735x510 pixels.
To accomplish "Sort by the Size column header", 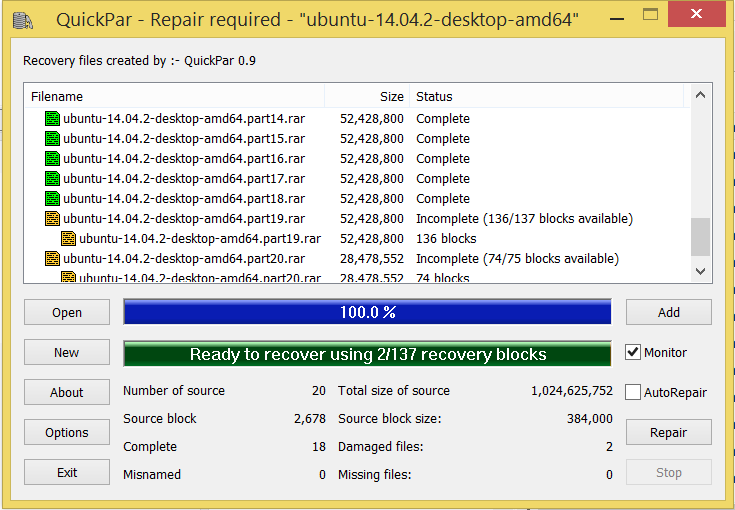I will [x=367, y=97].
